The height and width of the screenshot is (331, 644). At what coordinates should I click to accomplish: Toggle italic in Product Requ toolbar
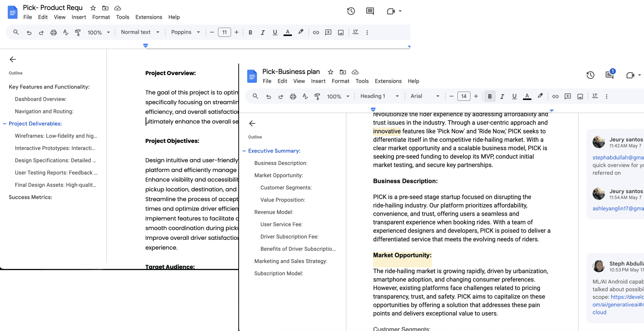pyautogui.click(x=262, y=33)
